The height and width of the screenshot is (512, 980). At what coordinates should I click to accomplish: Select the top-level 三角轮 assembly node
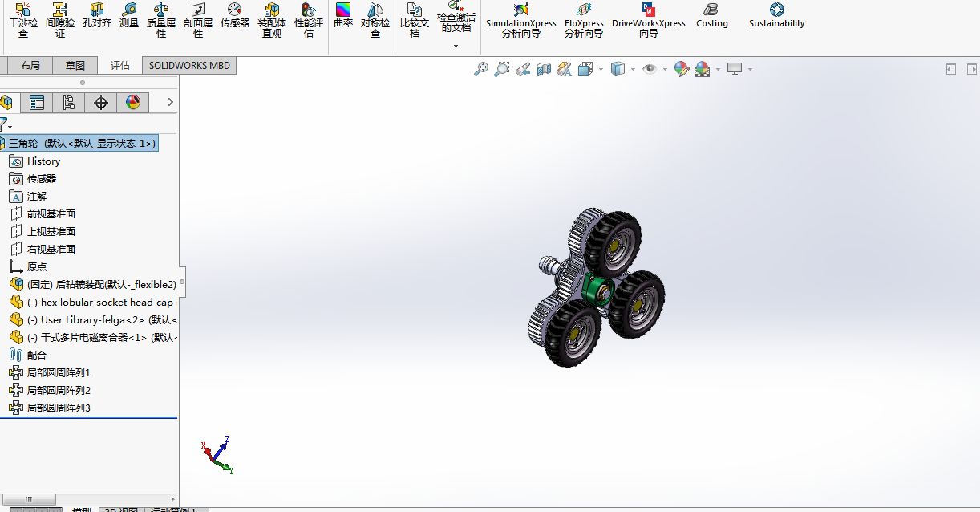pyautogui.click(x=79, y=144)
